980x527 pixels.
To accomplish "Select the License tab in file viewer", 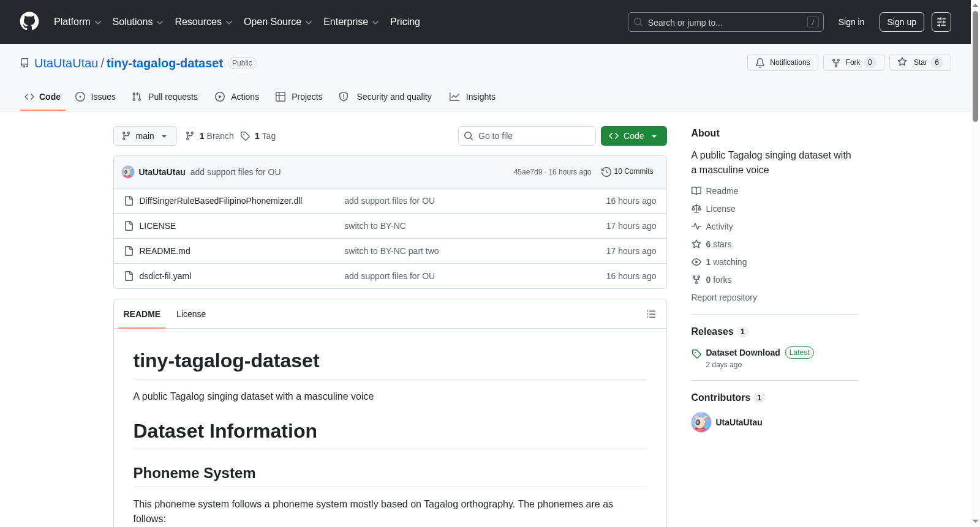I will (x=191, y=314).
